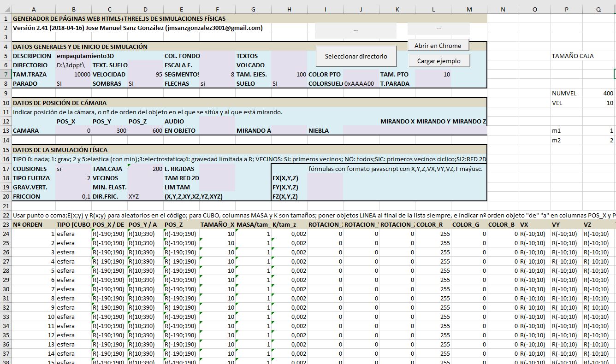The height and width of the screenshot is (364, 616).
Task: Click the TIPO FUERZA value 2 cell
Action: pos(73,178)
